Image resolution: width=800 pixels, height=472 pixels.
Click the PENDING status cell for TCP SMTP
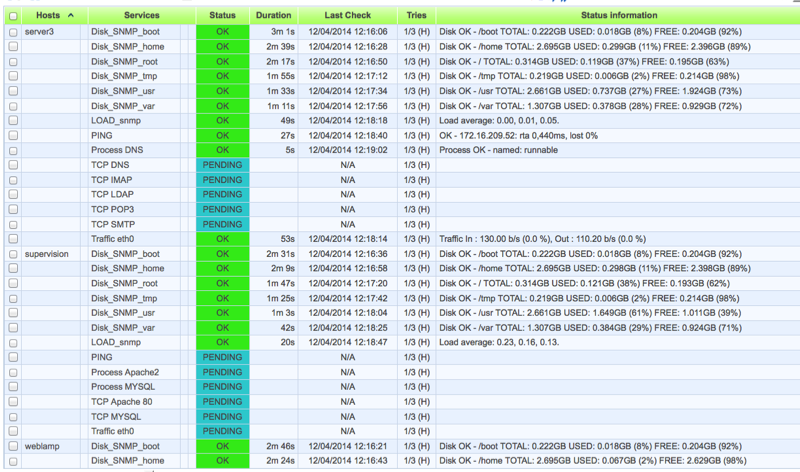[222, 224]
